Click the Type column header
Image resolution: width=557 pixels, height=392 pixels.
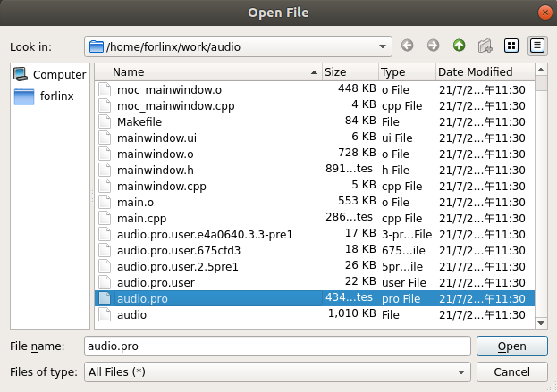point(406,72)
